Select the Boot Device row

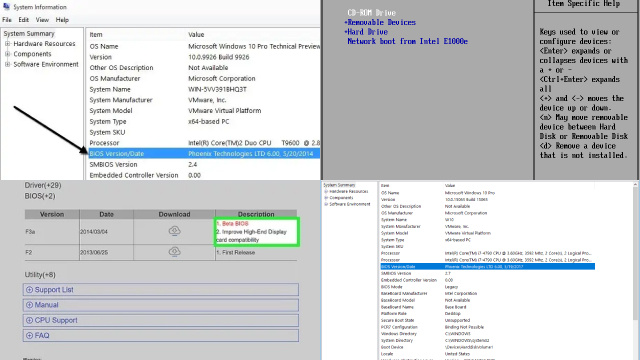487,347
